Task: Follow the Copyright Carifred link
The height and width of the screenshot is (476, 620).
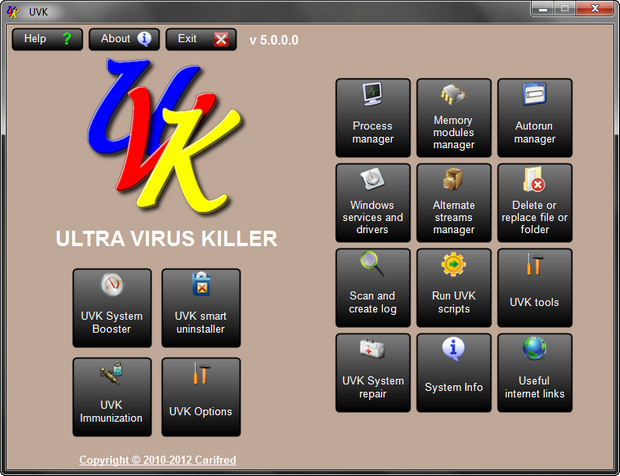Action: (x=157, y=460)
